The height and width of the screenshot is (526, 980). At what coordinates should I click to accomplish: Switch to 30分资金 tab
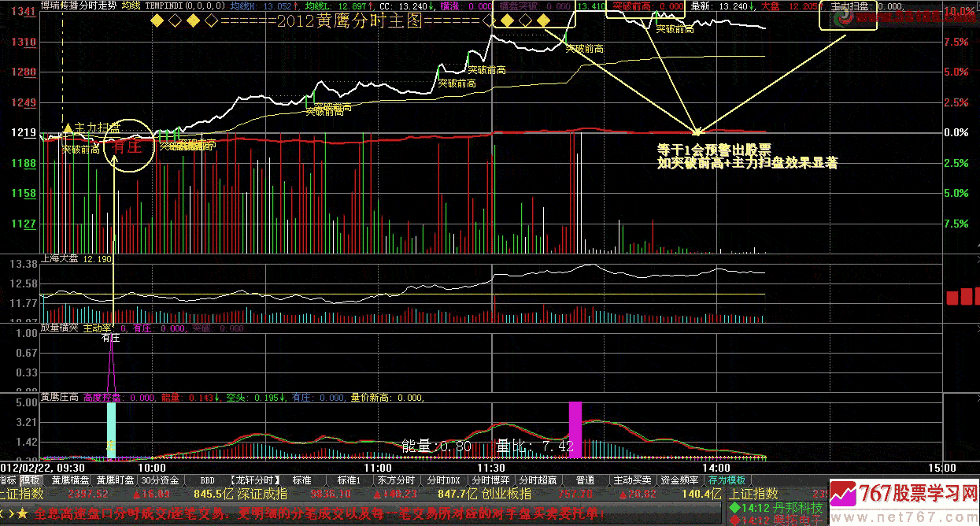tap(160, 480)
